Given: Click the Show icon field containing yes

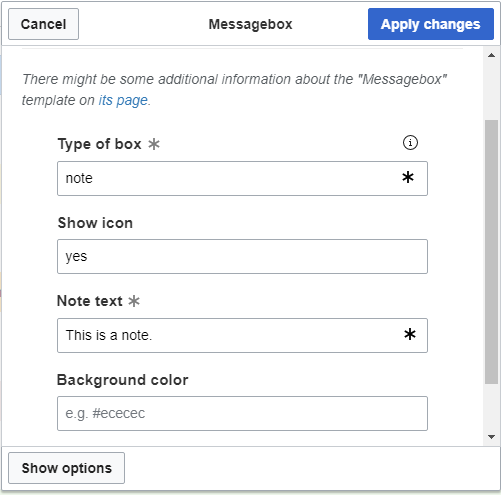Looking at the screenshot, I should click(242, 256).
